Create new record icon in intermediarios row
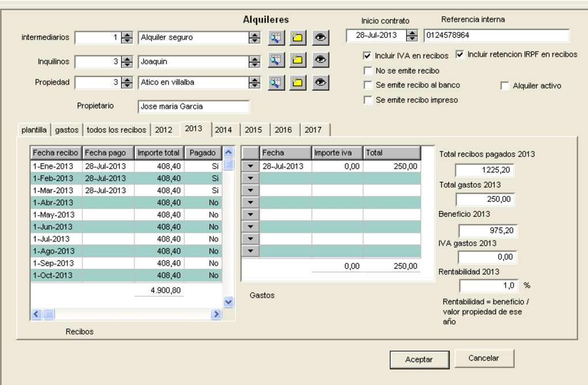 (298, 37)
